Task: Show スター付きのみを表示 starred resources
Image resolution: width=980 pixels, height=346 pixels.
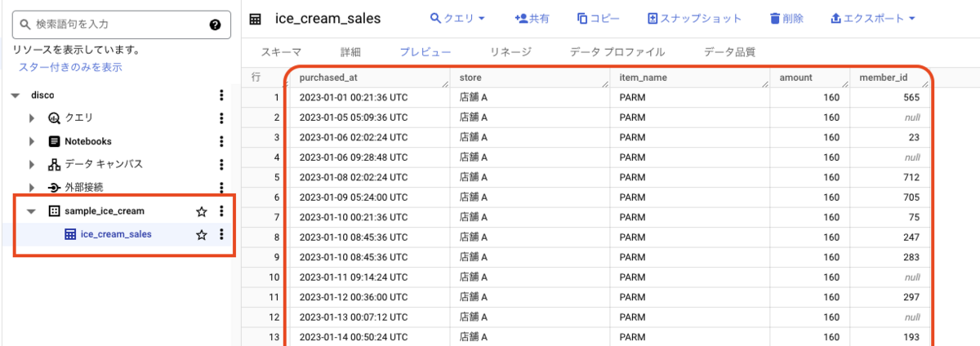Action: 70,67
